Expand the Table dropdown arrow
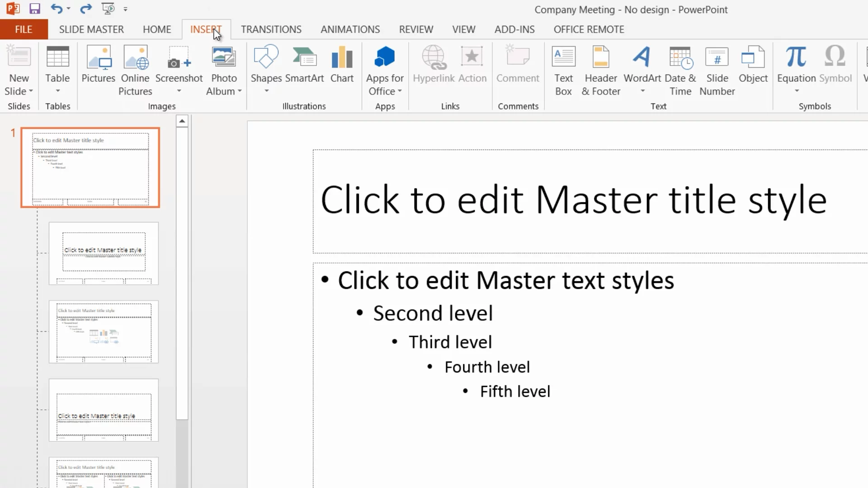Image resolution: width=868 pixels, height=488 pixels. pyautogui.click(x=57, y=91)
